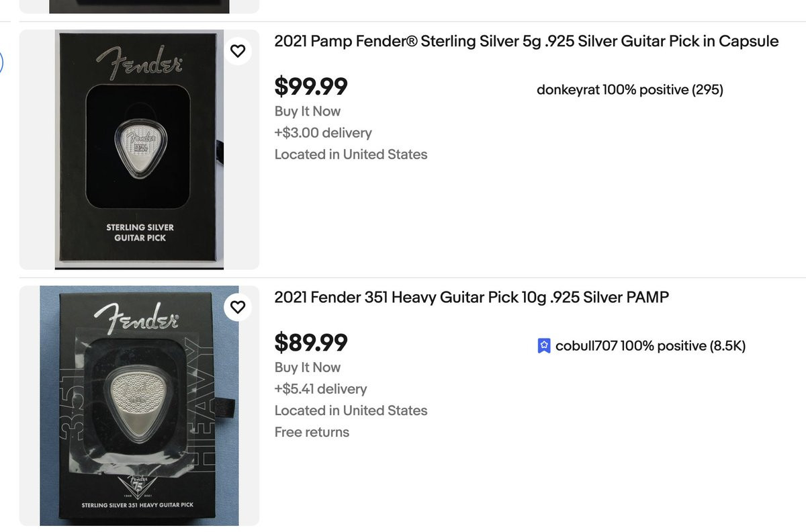Click the $89.99 price
This screenshot has height=532, width=806.
tap(311, 343)
